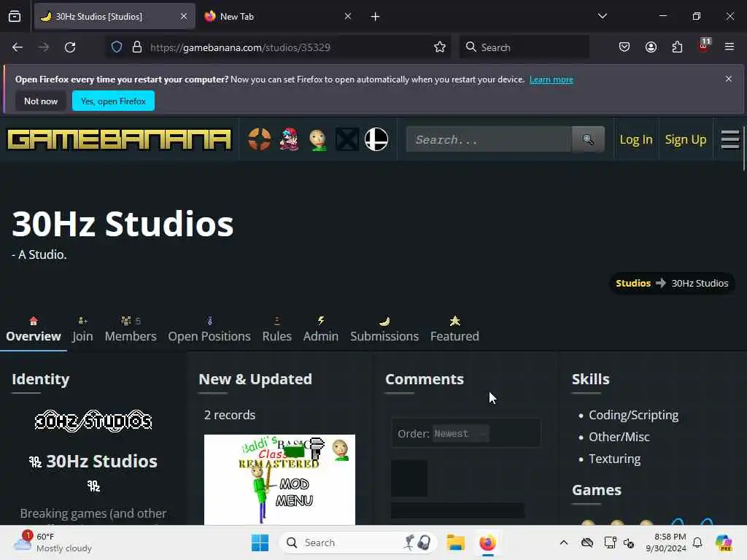List all tabs dropdown arrow
The width and height of the screenshot is (747, 560).
[602, 16]
